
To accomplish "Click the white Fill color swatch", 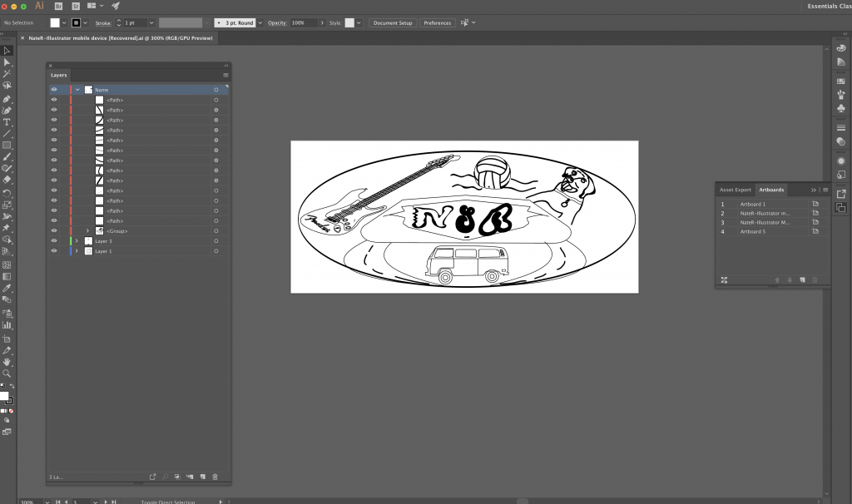I will pos(55,22).
